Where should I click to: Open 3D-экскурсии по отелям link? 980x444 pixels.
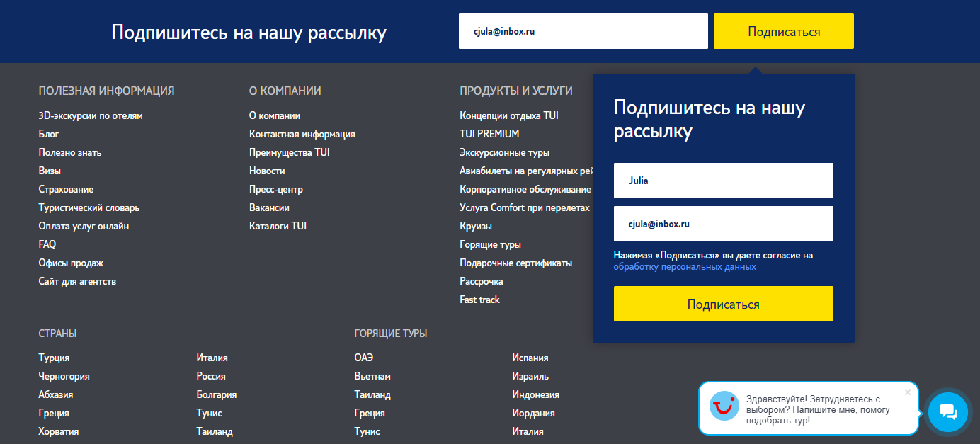click(x=91, y=115)
